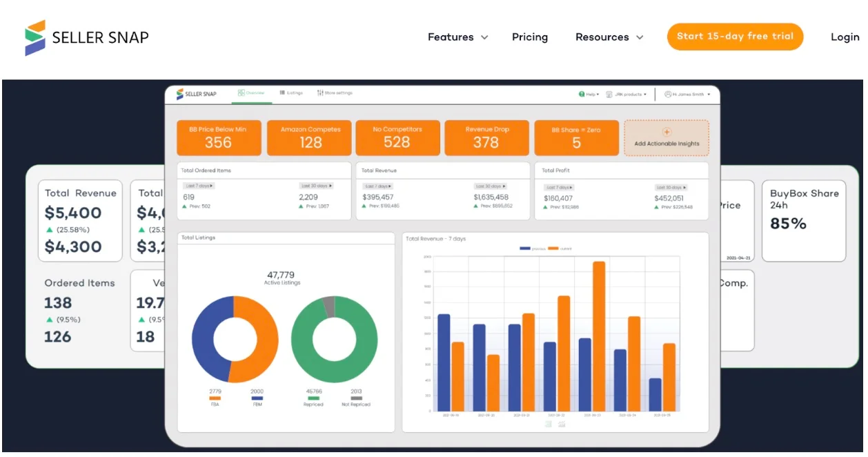The height and width of the screenshot is (457, 868).
Task: Switch to the Overview tab
Action: tap(252, 93)
